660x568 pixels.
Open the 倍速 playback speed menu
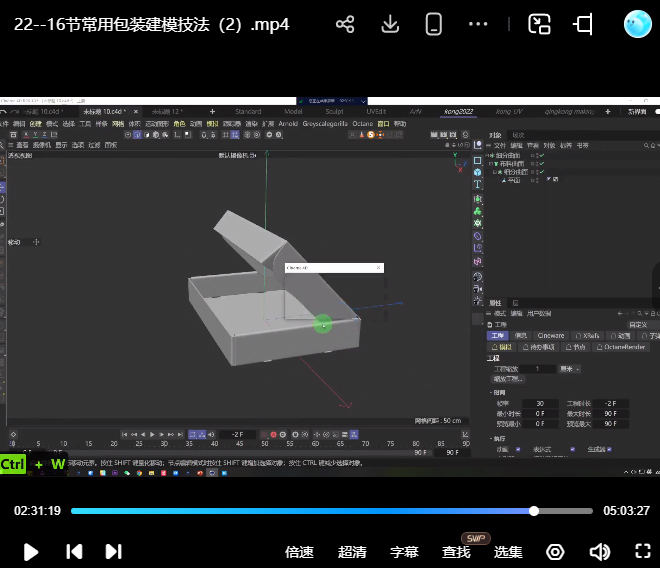pos(299,551)
